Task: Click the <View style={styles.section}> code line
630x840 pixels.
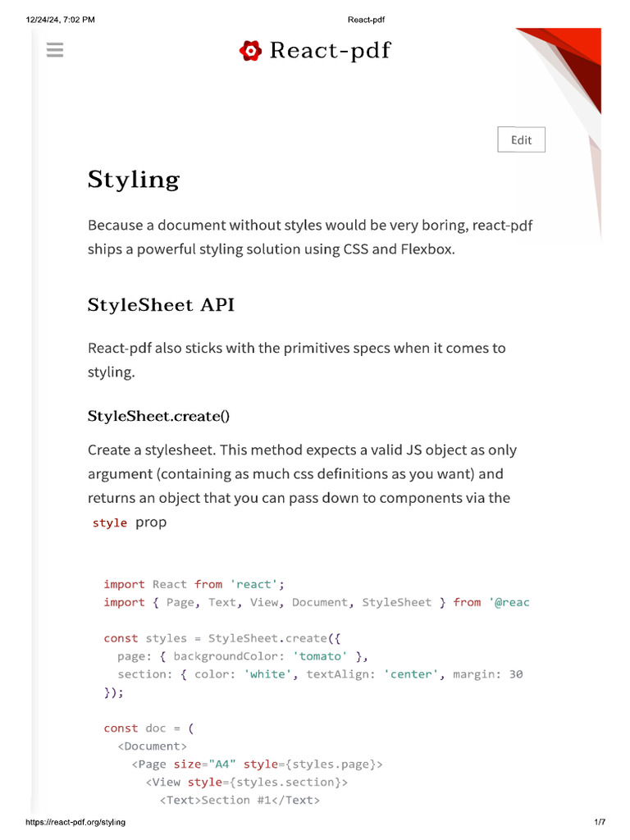Action: click(246, 783)
